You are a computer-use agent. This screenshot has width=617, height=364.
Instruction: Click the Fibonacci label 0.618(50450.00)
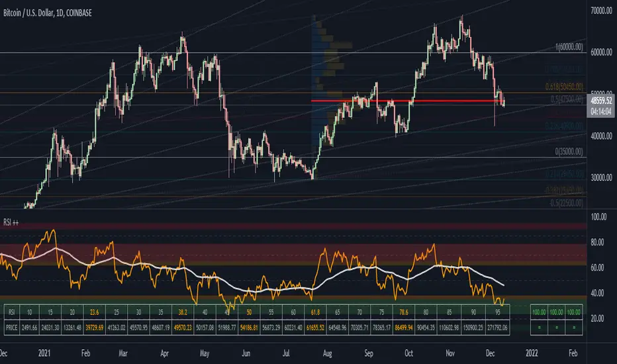[564, 87]
